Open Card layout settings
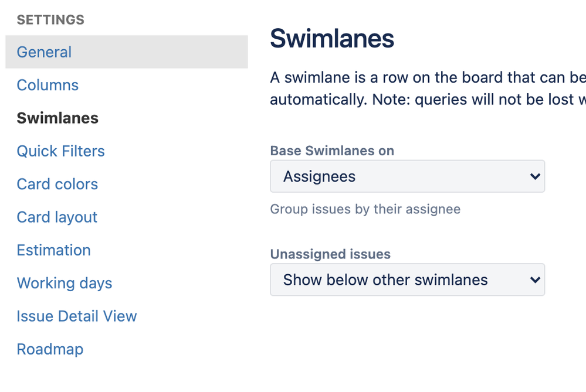The width and height of the screenshot is (586, 392). 57,217
